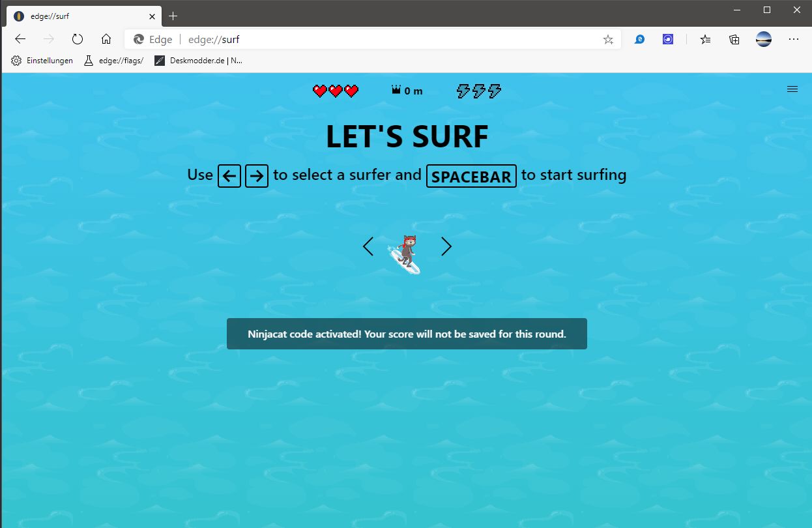Image resolution: width=812 pixels, height=528 pixels.
Task: Close the edge://surf tab
Action: pos(152,16)
